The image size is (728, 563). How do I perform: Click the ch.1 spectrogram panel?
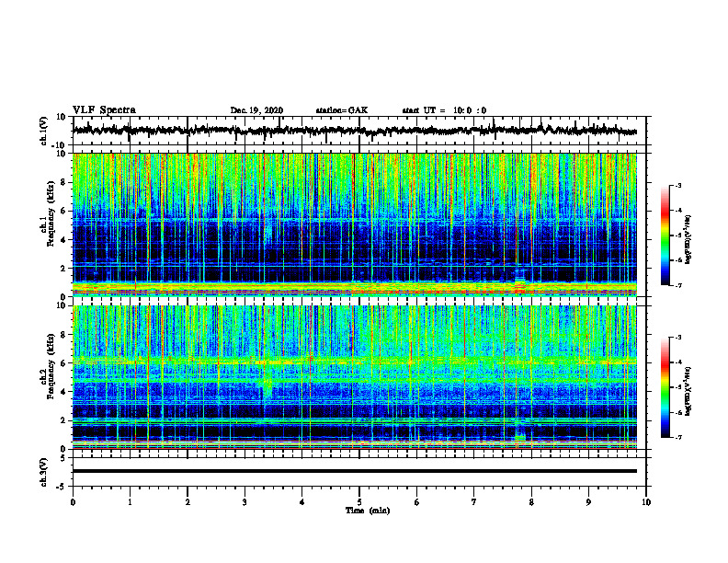355,224
